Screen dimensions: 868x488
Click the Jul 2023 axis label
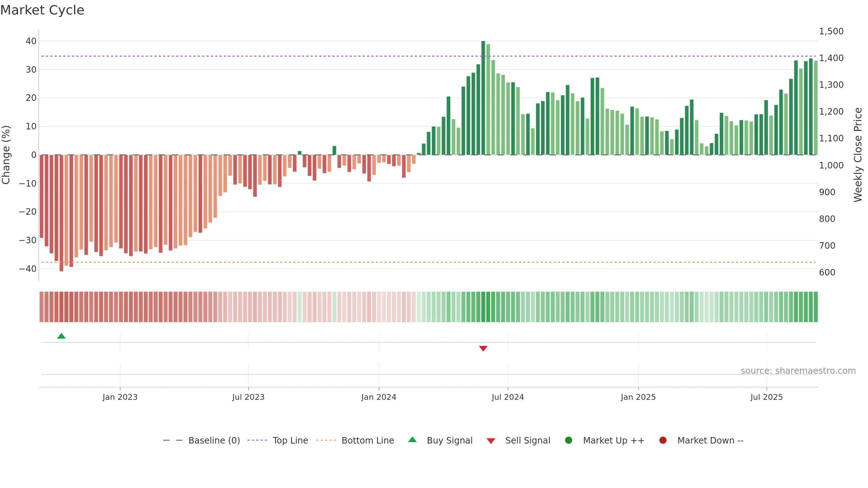coord(248,397)
